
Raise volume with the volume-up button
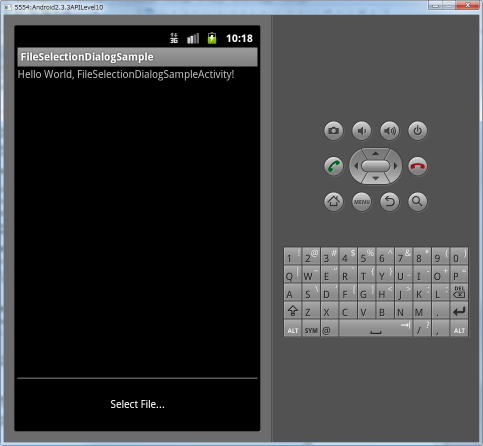pos(390,130)
